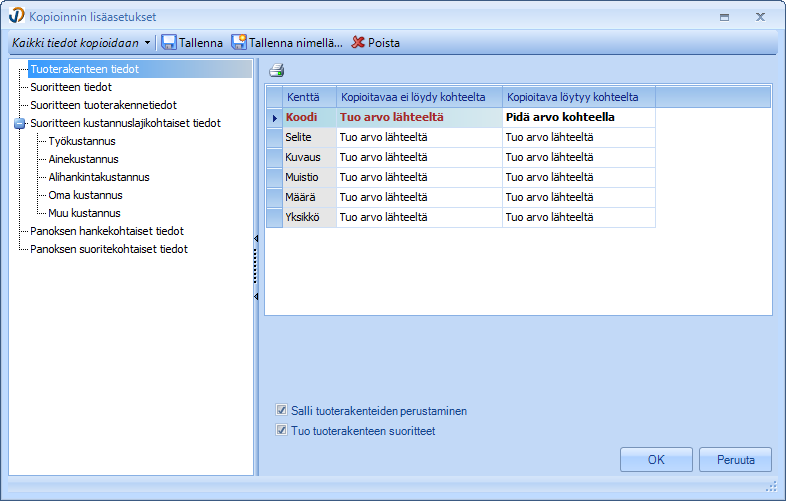This screenshot has width=786, height=501.
Task: Click the printer icon above the grid
Action: (x=277, y=70)
